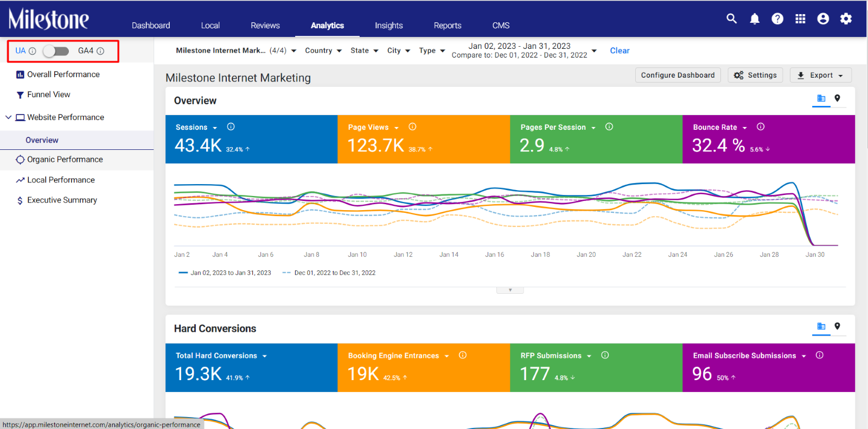Click the Clear filters link

tap(620, 51)
